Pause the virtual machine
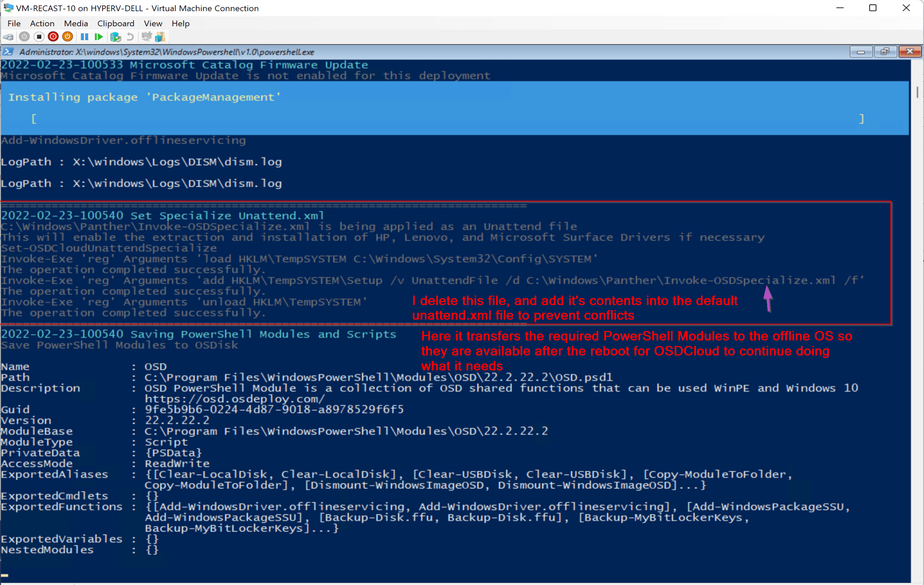Screen dimensions: 924x585 (x=84, y=37)
